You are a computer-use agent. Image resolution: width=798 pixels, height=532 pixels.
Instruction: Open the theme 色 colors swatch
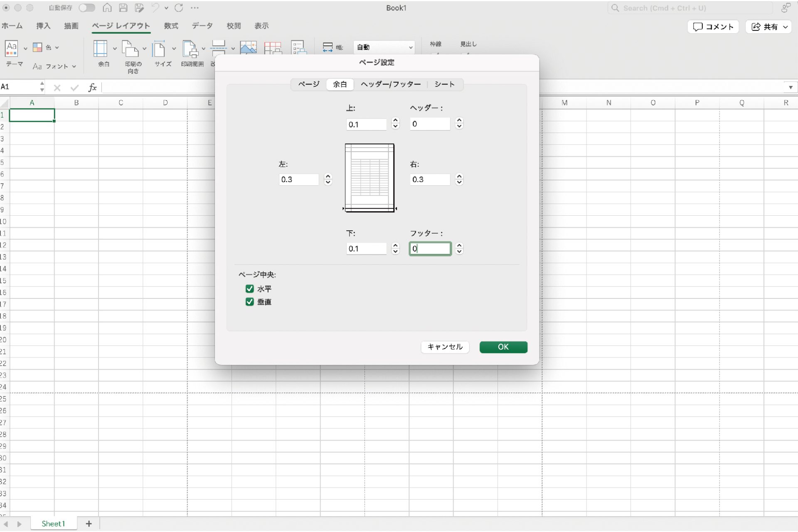[x=38, y=47]
